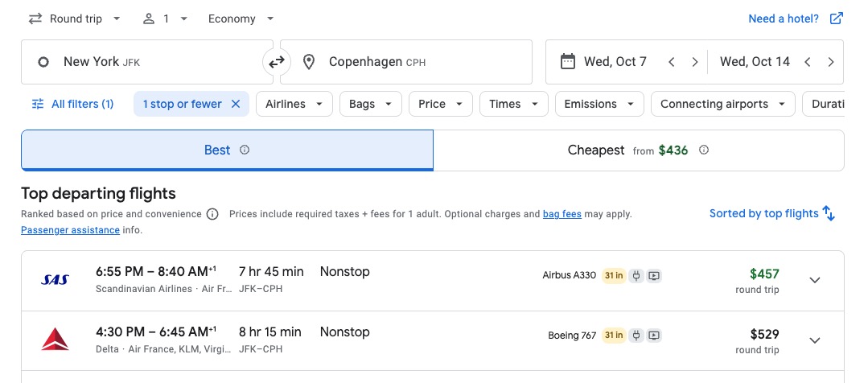
Task: Click the destination location pin icon
Action: tap(309, 62)
